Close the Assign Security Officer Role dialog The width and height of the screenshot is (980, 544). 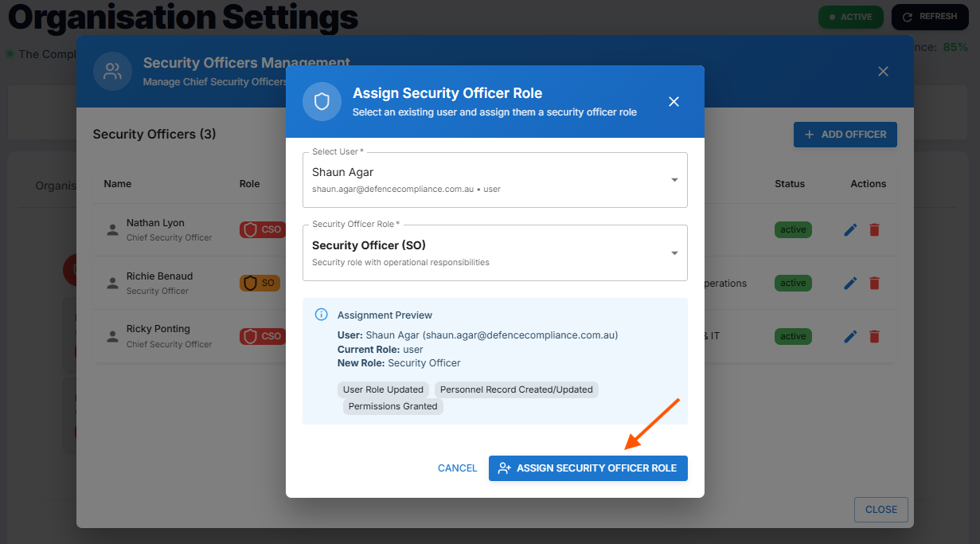point(674,102)
